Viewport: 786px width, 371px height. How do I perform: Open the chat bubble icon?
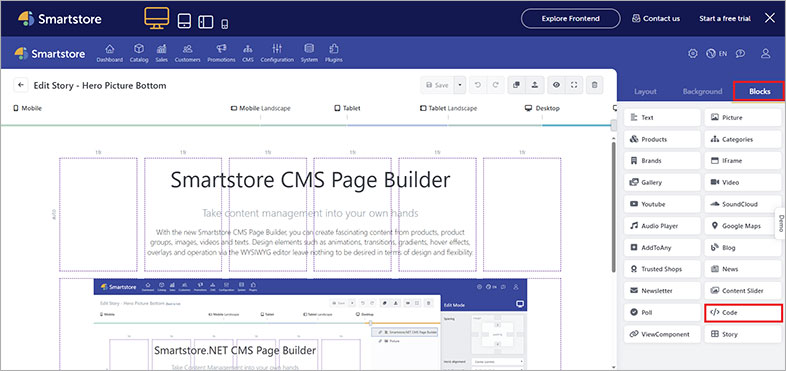click(740, 53)
